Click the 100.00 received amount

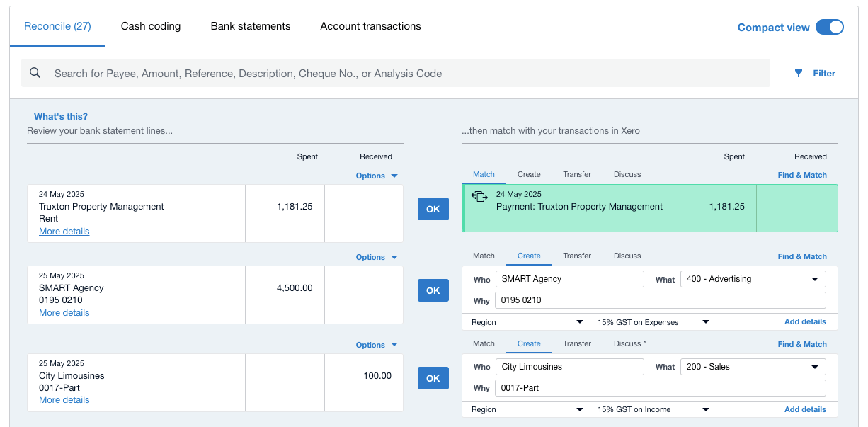(377, 376)
